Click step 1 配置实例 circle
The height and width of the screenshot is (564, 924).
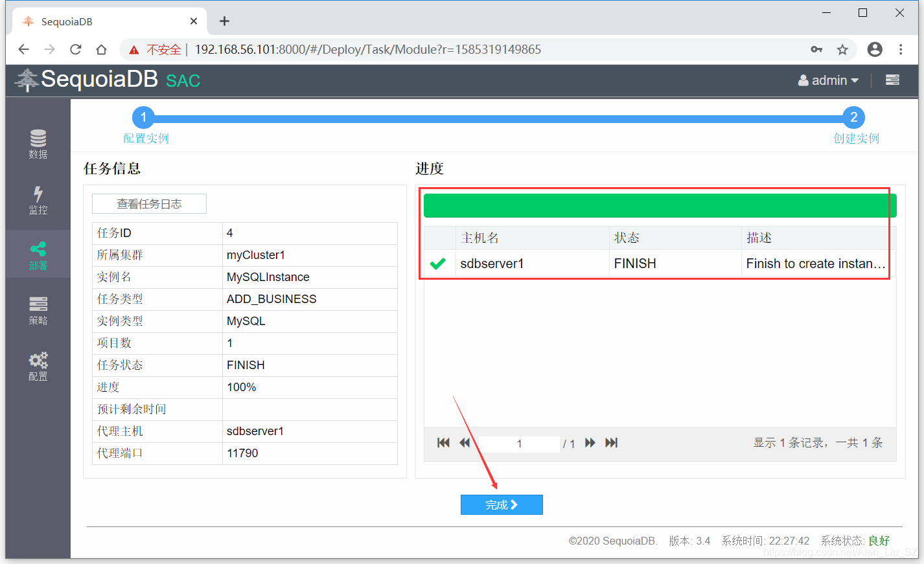[143, 117]
